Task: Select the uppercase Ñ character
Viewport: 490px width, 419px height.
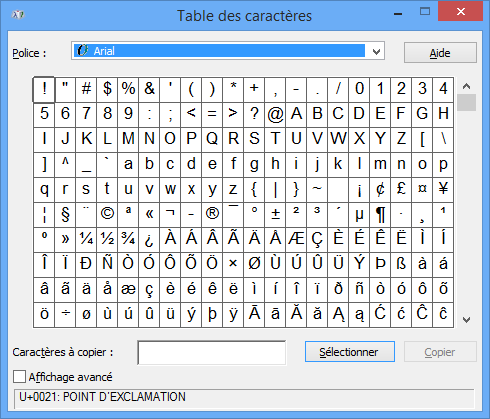Action: [x=107, y=265]
